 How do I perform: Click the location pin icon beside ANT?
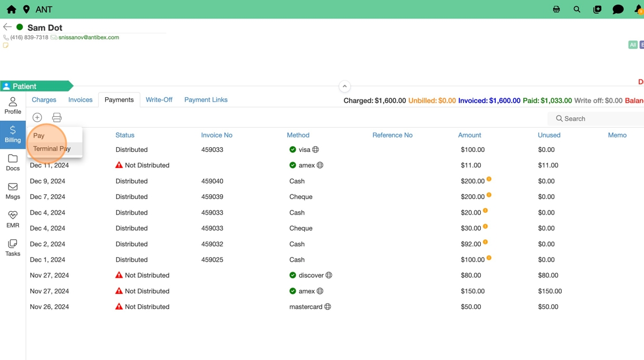pyautogui.click(x=26, y=9)
